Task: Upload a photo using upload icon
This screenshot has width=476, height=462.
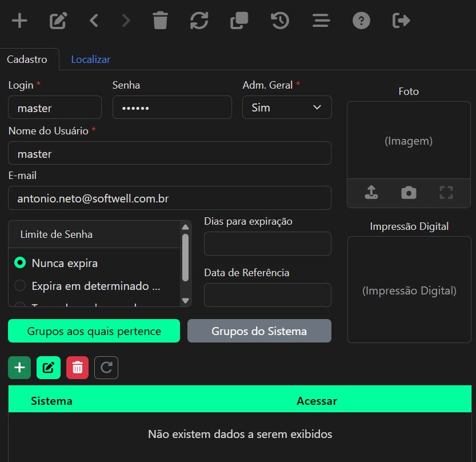Action: (371, 193)
